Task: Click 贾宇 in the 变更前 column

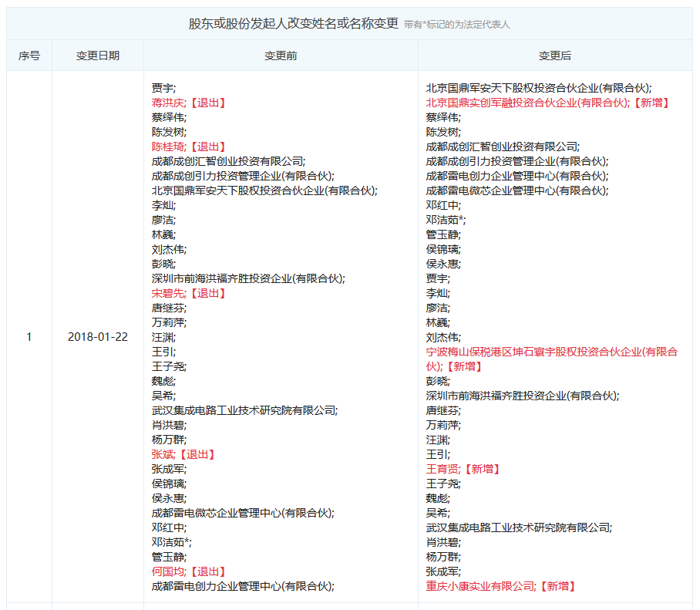Action: 163,88
